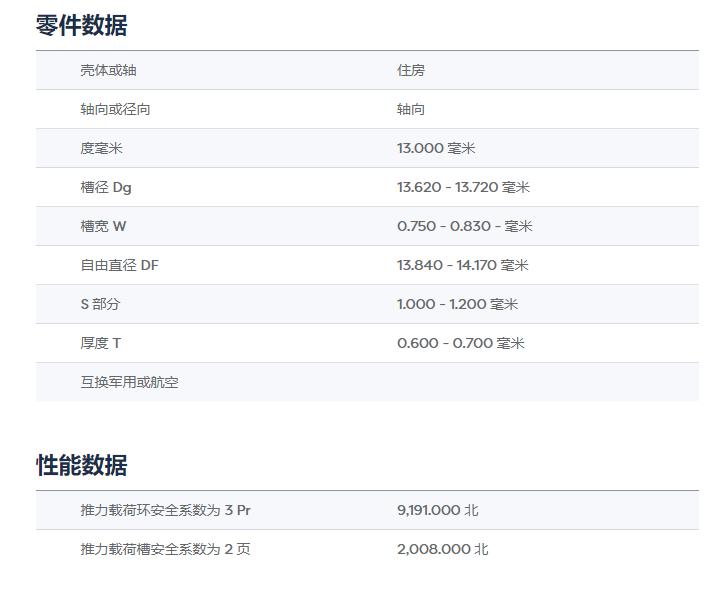Screen dimensions: 709x606
Task: Select the 0.600 - 0.700 毫米 value
Action: (x=460, y=343)
